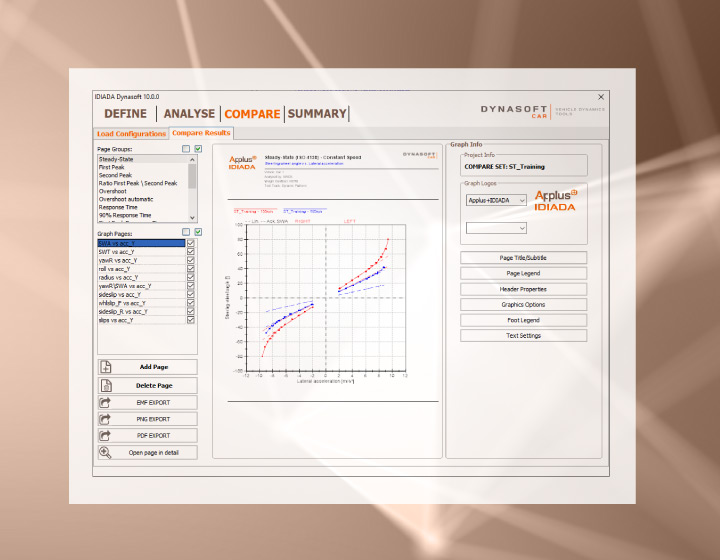The width and height of the screenshot is (720, 560).
Task: Click the Delete Page button
Action: (147, 385)
